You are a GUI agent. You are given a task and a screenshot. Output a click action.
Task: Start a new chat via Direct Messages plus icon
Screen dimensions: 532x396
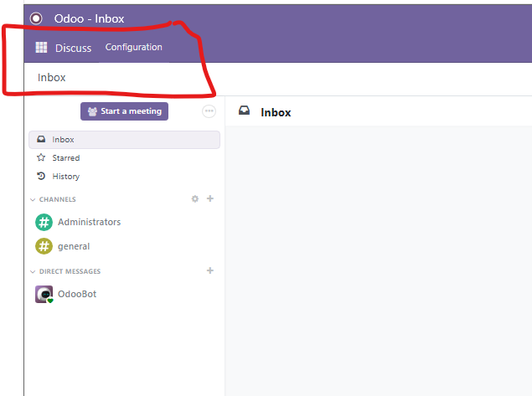(x=210, y=271)
